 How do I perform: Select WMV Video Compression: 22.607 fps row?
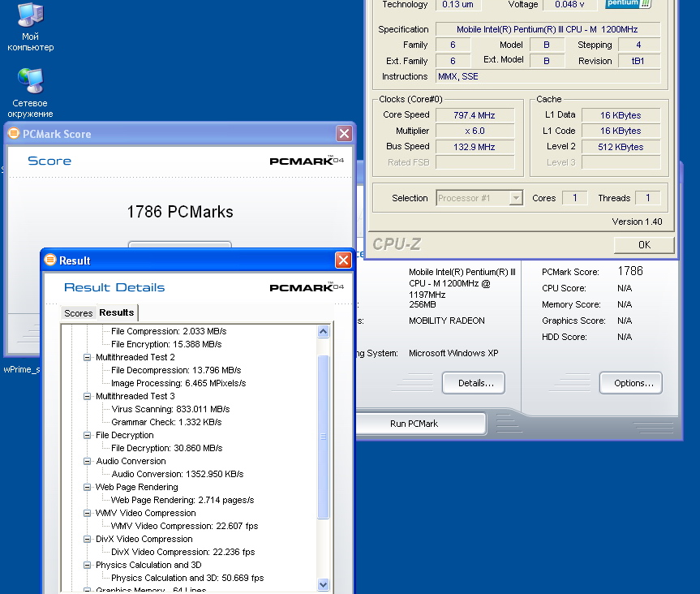click(x=184, y=526)
